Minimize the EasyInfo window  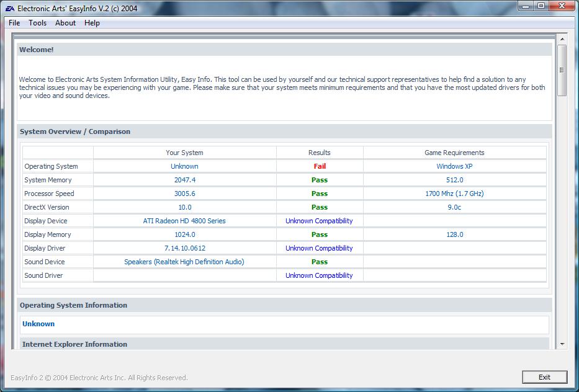526,6
